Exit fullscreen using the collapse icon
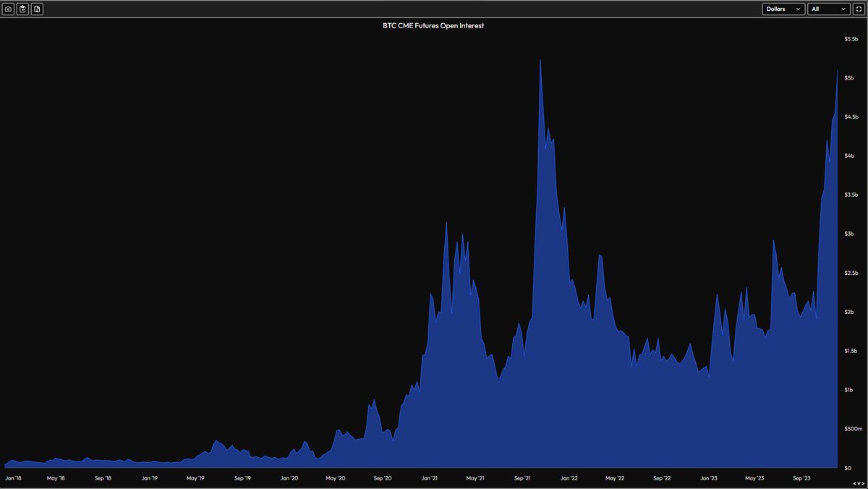Viewport: 868px width, 489px height. pyautogui.click(x=859, y=9)
